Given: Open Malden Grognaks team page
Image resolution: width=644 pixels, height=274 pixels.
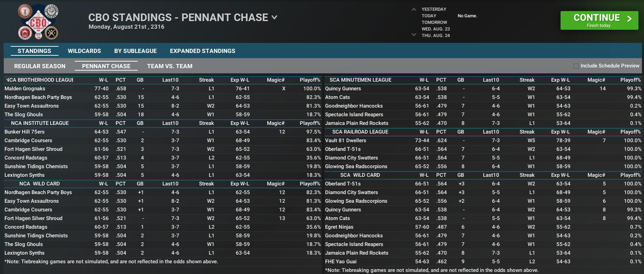Looking at the screenshot, I should (x=25, y=89).
